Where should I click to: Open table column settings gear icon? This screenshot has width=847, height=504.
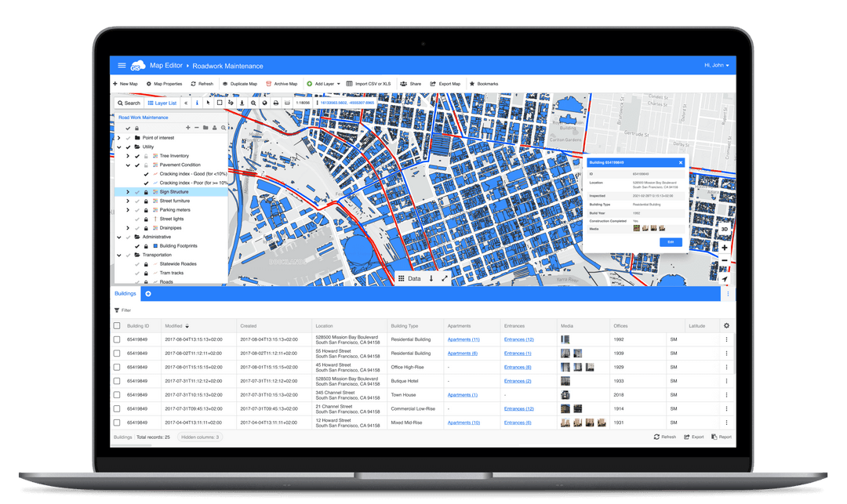click(725, 326)
